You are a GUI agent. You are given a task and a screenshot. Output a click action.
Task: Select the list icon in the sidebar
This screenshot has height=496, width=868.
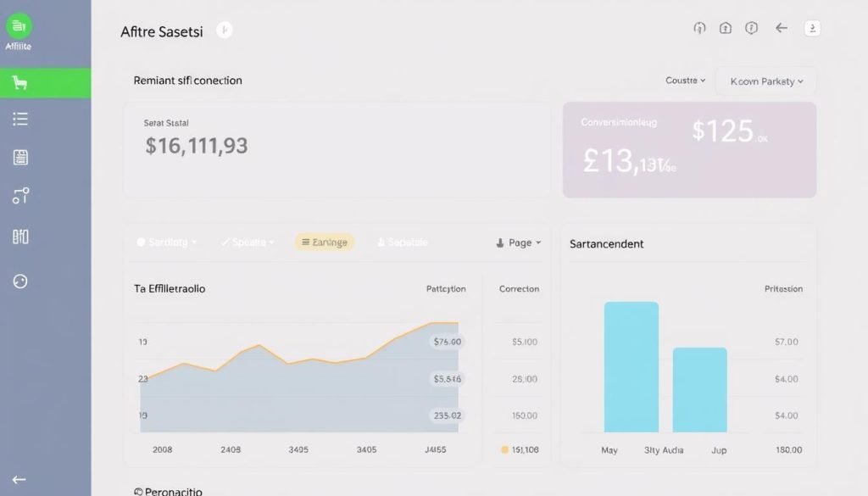tap(20, 119)
